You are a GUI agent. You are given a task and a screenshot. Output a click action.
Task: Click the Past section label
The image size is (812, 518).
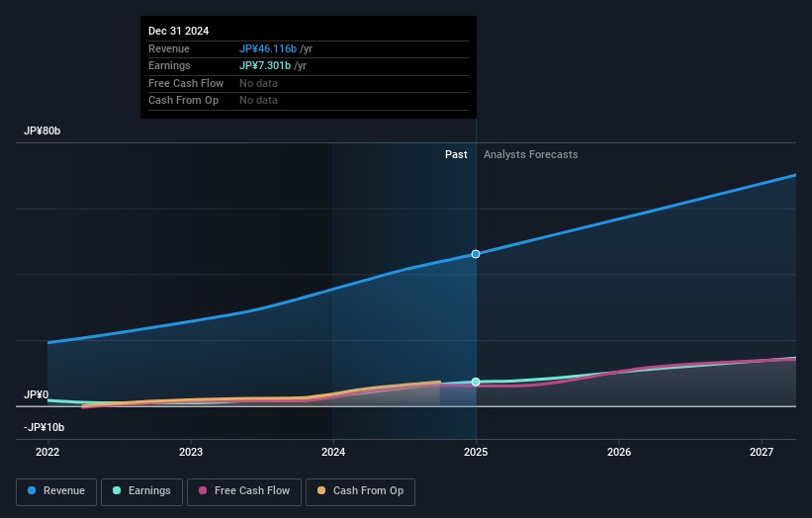point(456,154)
